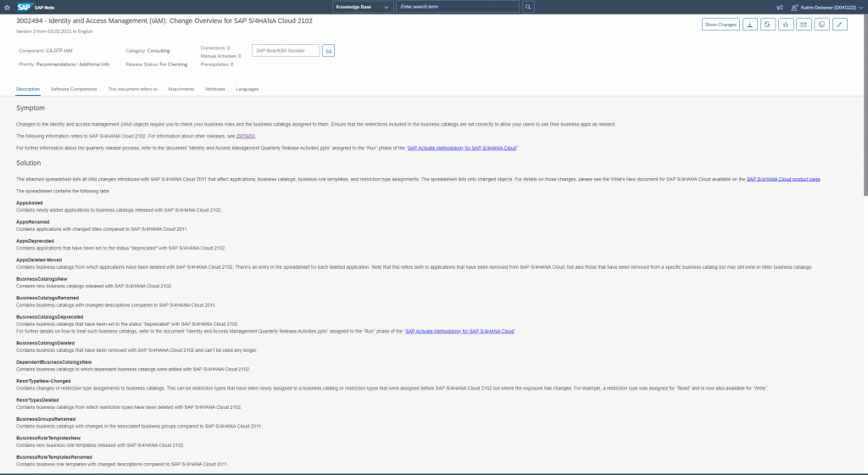Click the SAP Note/KBA Number field
Image resolution: width=868 pixels, height=475 pixels.
tap(286, 50)
